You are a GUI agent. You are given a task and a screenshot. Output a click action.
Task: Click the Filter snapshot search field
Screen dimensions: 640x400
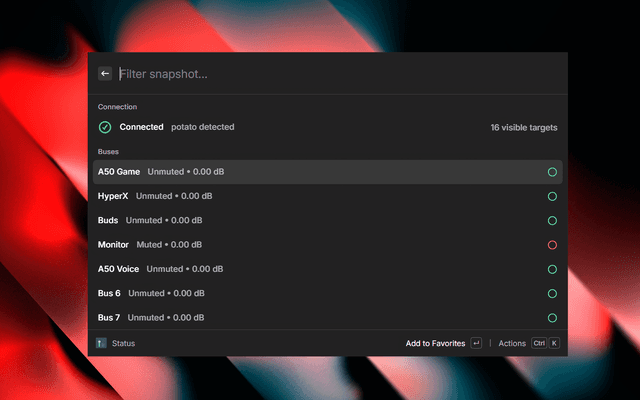tap(330, 74)
